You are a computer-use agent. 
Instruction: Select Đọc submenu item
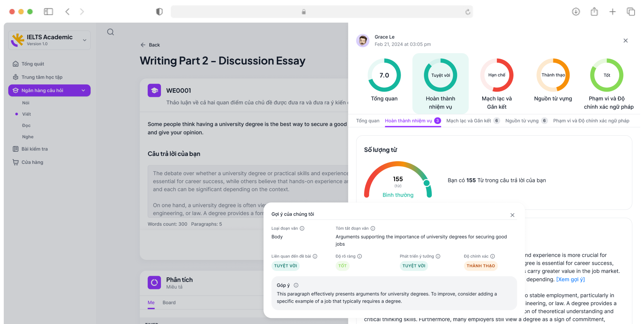click(26, 125)
